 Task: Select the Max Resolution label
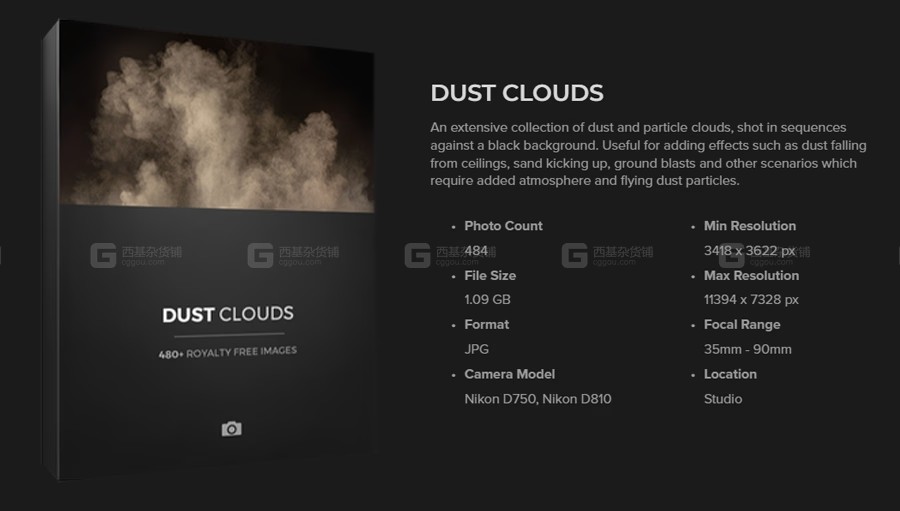point(751,275)
